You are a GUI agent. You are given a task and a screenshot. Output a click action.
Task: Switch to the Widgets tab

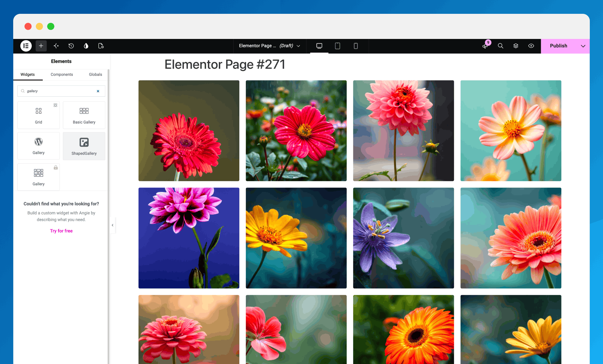pos(28,74)
